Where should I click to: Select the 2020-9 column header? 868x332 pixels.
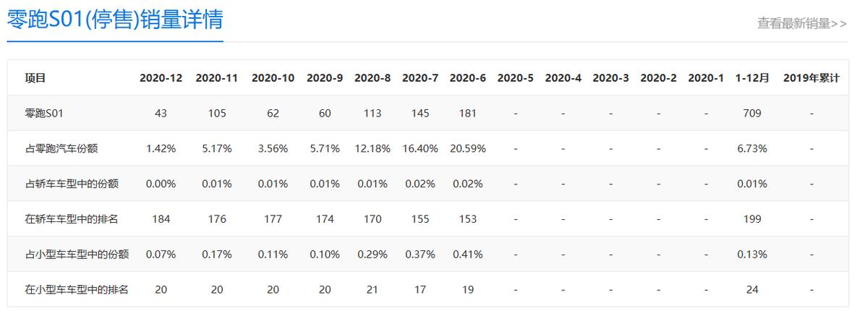pos(324,78)
